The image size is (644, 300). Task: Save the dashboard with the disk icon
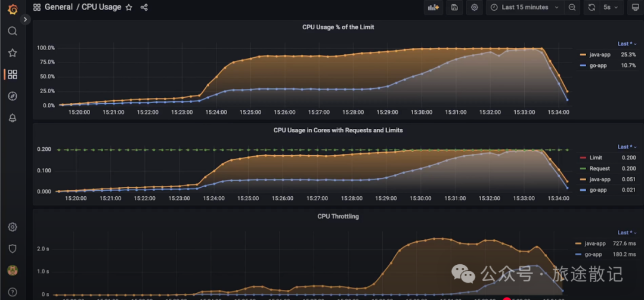[454, 7]
